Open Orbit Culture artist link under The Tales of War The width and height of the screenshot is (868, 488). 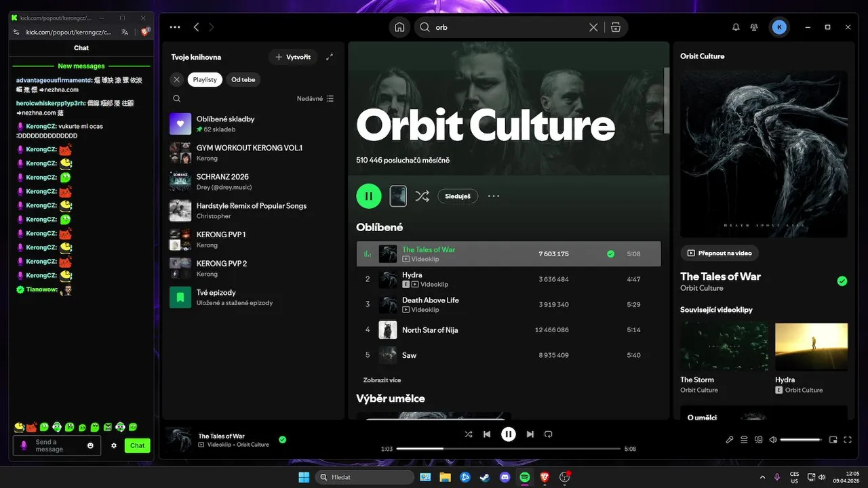(x=702, y=288)
